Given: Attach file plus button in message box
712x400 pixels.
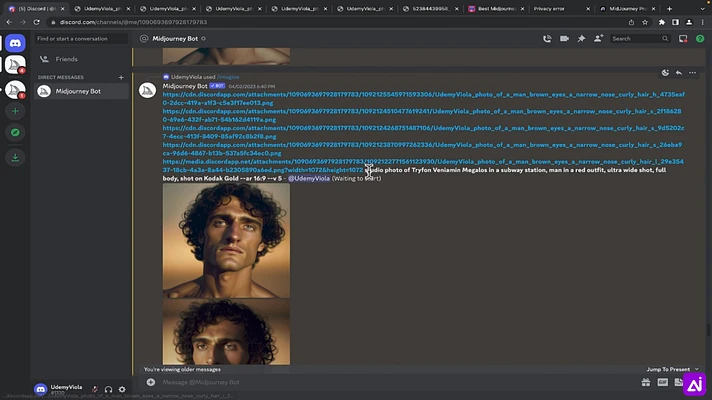Looking at the screenshot, I should (151, 382).
